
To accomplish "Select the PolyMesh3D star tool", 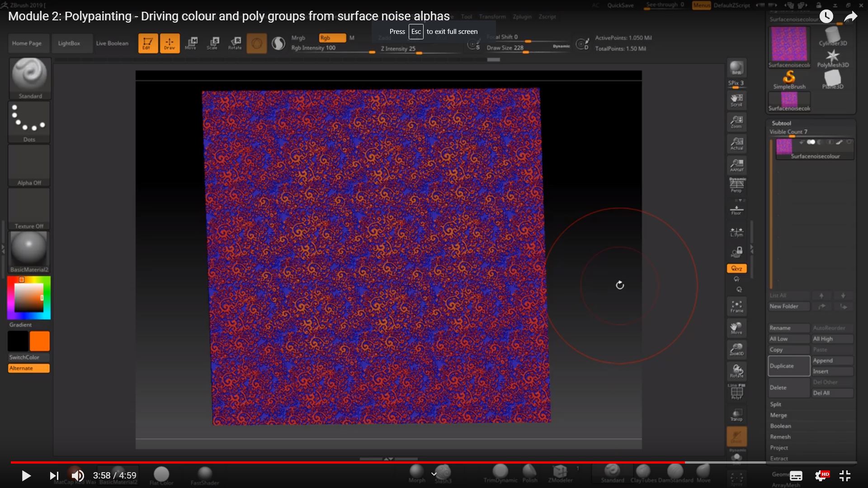I will [x=833, y=59].
